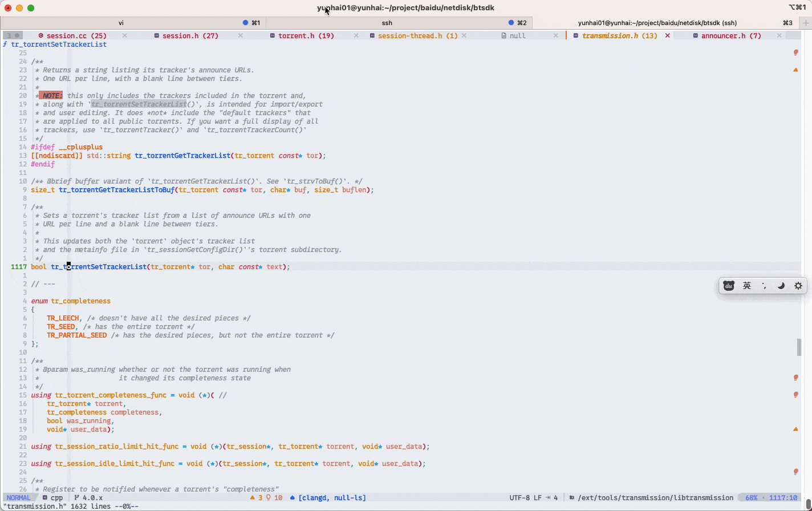812x511 pixels.
Task: Close the torrent.h buffer tab
Action: click(x=356, y=35)
